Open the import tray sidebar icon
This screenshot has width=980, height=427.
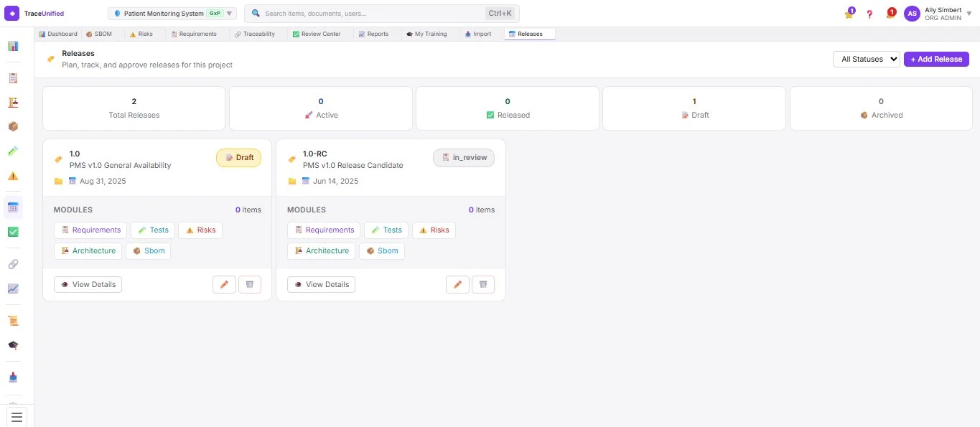(x=13, y=377)
